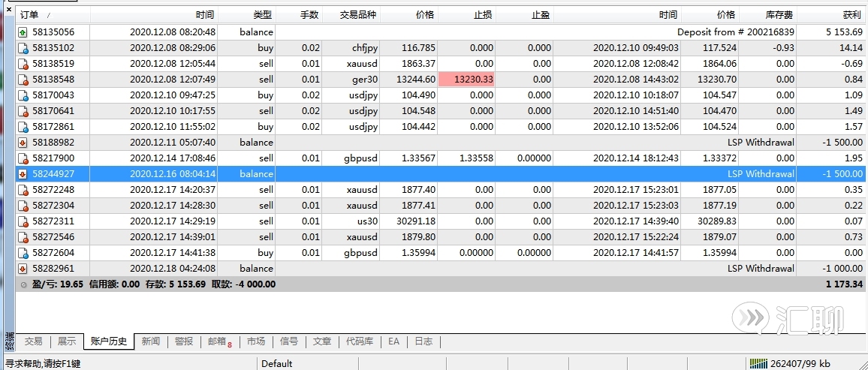Open the 日志 tab
This screenshot has height=370, width=868.
(x=423, y=341)
